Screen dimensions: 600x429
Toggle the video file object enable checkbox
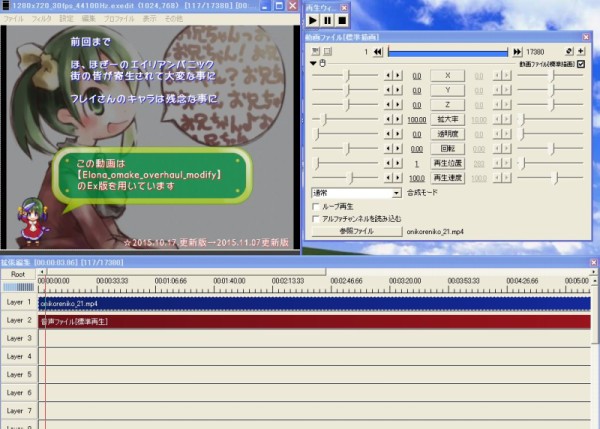(x=581, y=64)
